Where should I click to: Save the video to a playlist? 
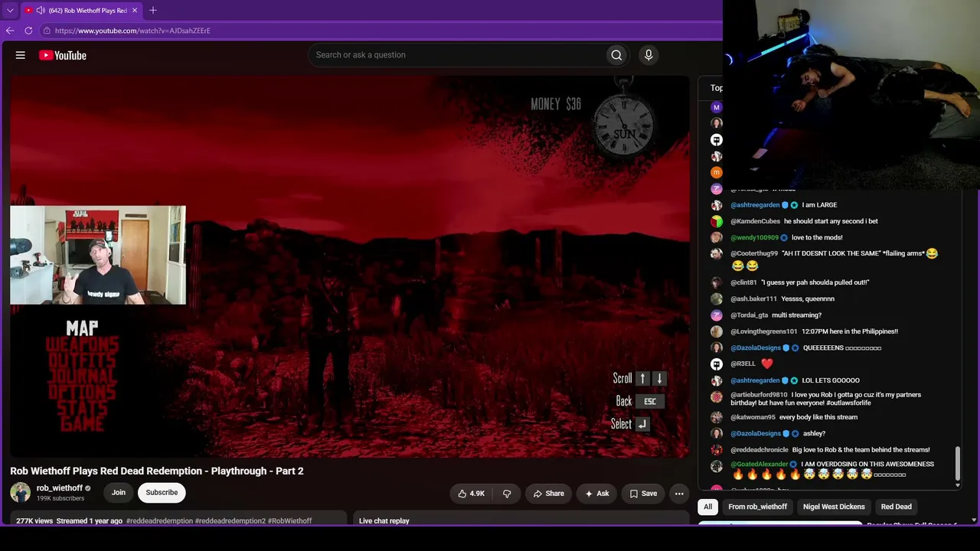(643, 494)
